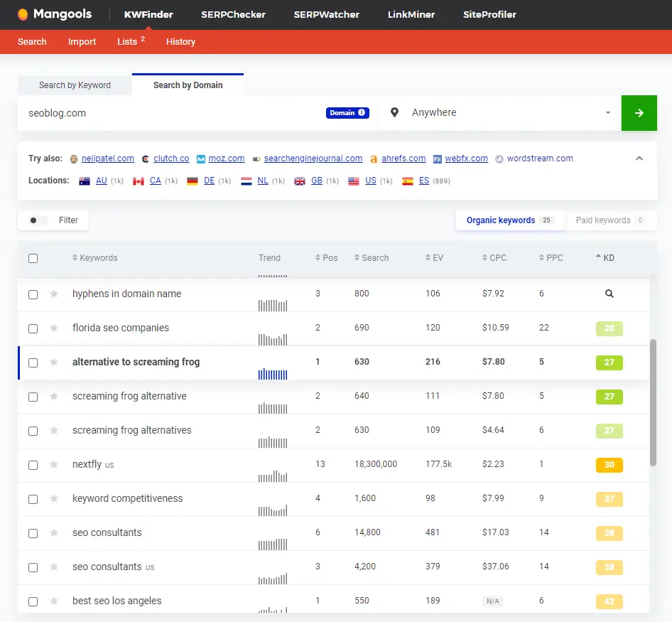Click the keyword table vertical scrollbar
This screenshot has width=672, height=622.
[653, 402]
